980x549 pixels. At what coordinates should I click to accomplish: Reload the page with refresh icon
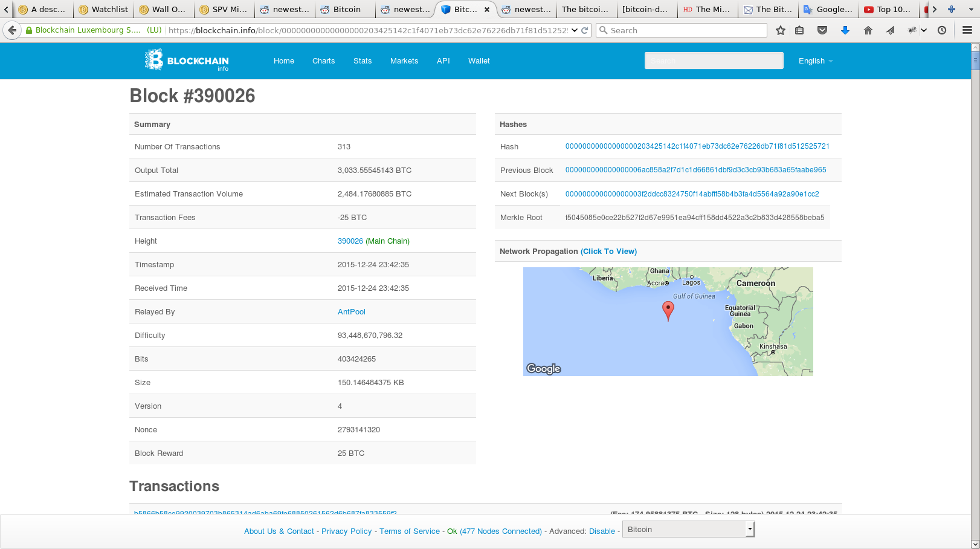pyautogui.click(x=585, y=30)
